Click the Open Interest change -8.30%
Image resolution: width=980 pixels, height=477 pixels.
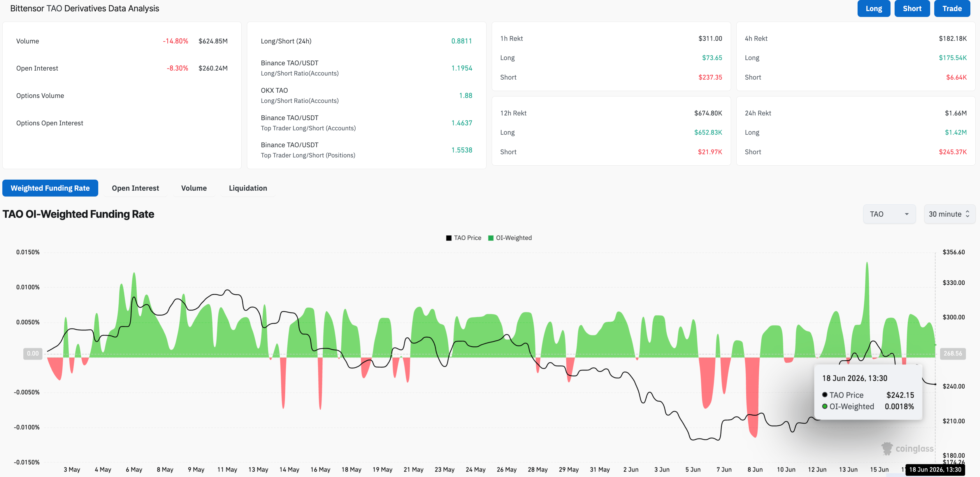(x=177, y=68)
